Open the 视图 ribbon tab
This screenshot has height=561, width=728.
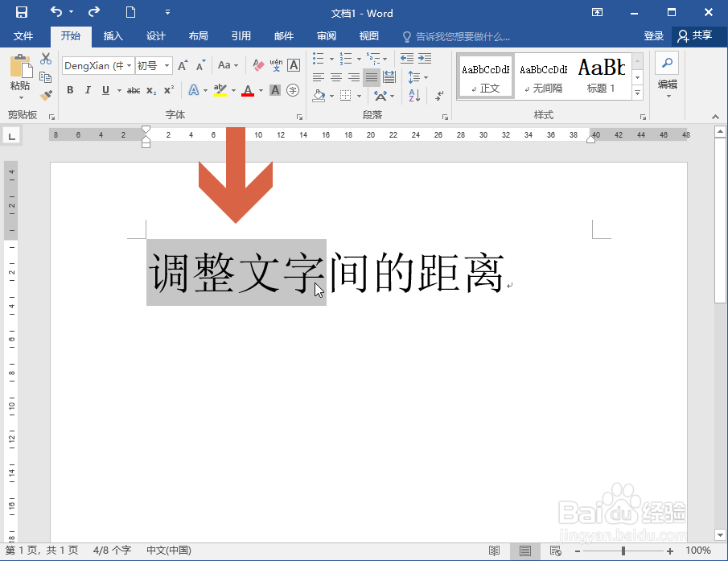(x=368, y=35)
